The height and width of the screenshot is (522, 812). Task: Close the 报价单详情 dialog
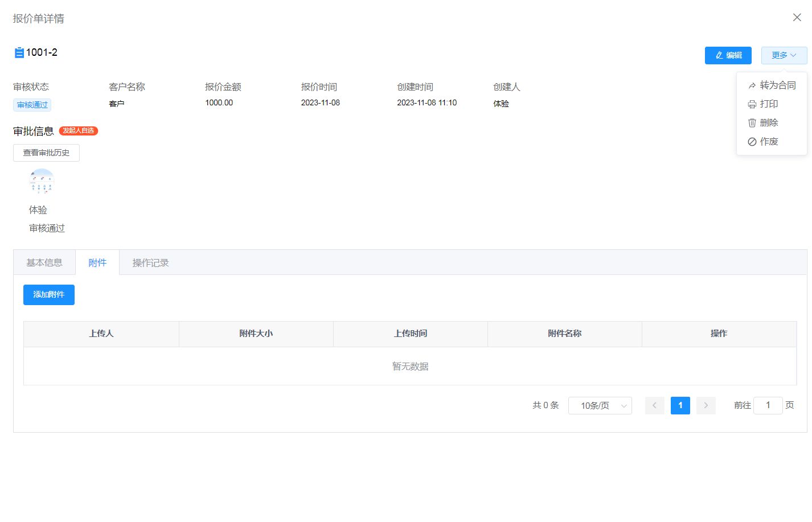(797, 18)
